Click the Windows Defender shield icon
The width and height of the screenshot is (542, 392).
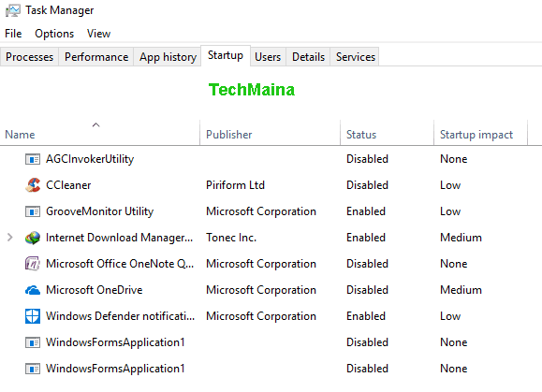pyautogui.click(x=33, y=316)
